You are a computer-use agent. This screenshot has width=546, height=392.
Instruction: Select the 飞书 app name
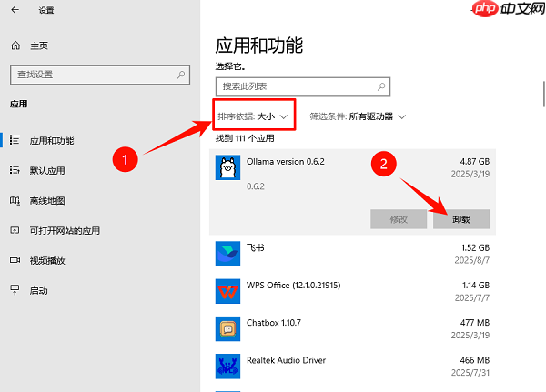point(255,247)
